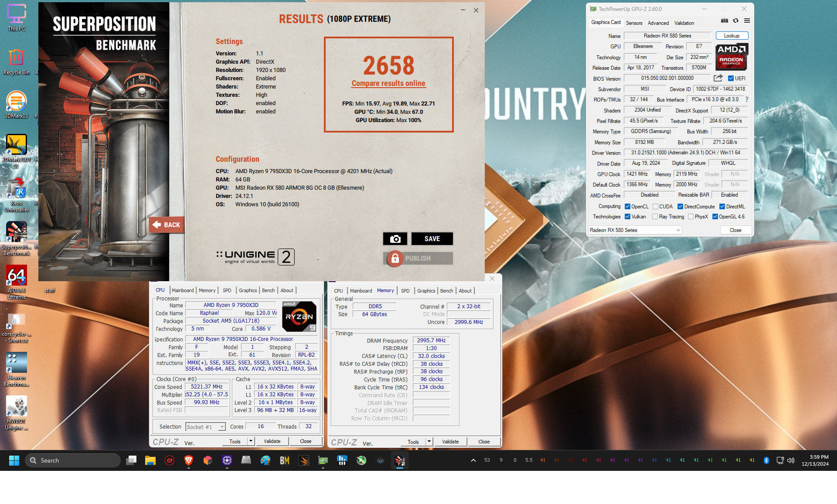This screenshot has height=504, width=837.
Task: Switch to the Advanced tab in GPU-Z
Action: tap(658, 23)
